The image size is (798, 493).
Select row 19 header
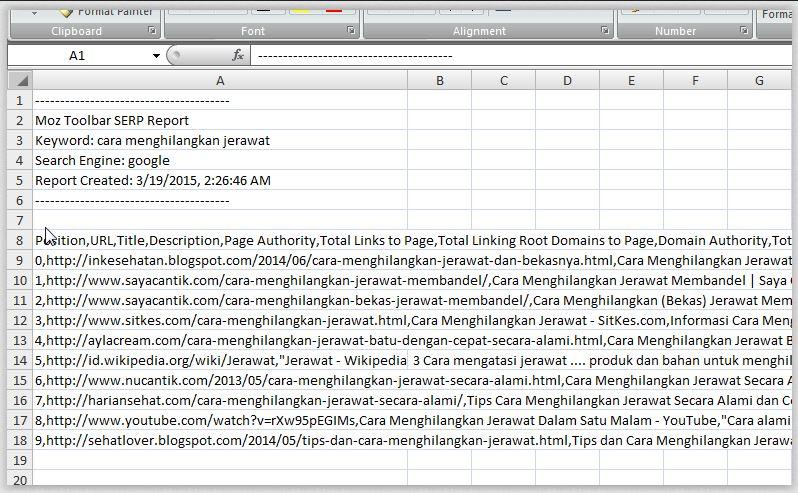pyautogui.click(x=18, y=461)
